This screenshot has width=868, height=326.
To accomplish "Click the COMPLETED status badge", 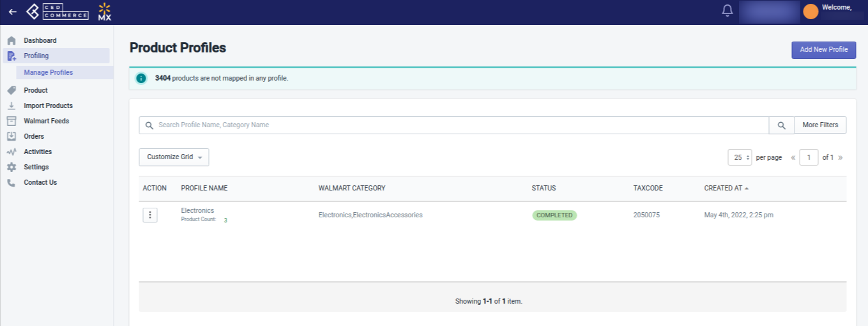I will click(554, 215).
